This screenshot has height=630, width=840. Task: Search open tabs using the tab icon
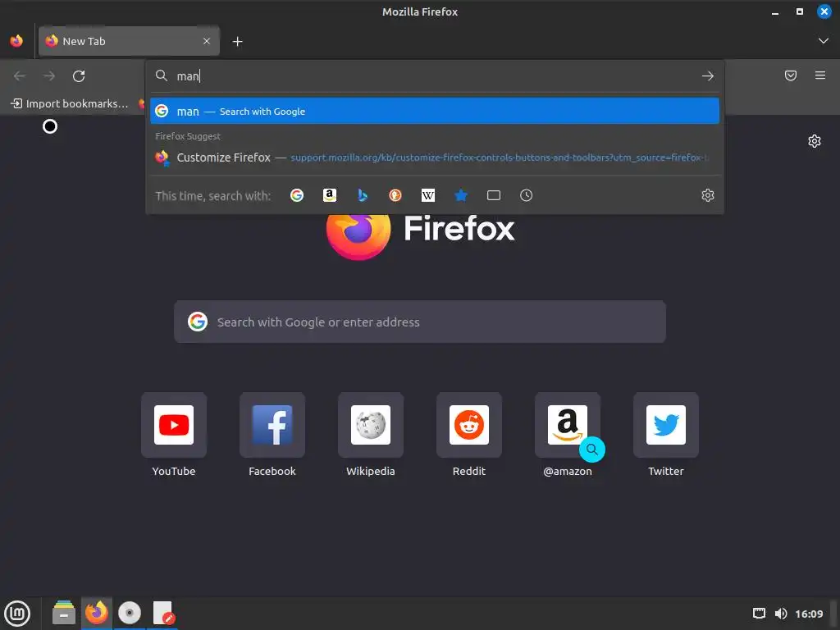coord(493,195)
